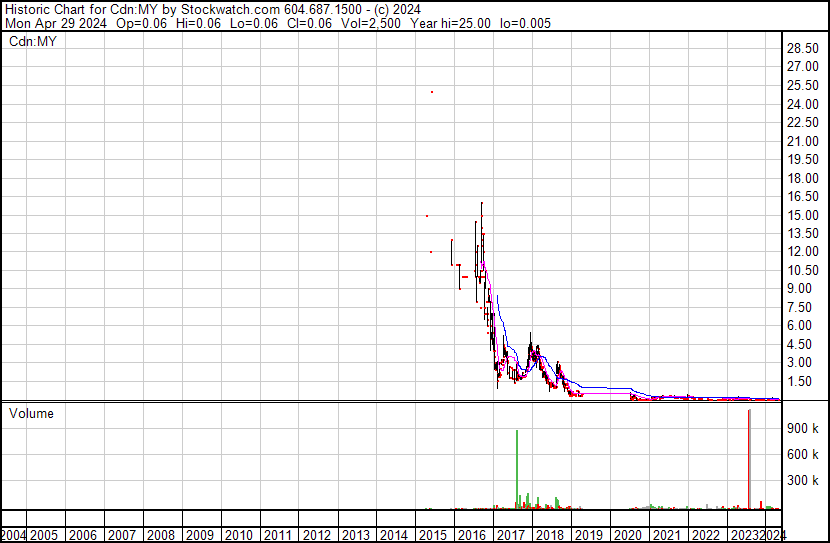Click the 2008 year label on timeline
This screenshot has width=830, height=543.
point(161,535)
